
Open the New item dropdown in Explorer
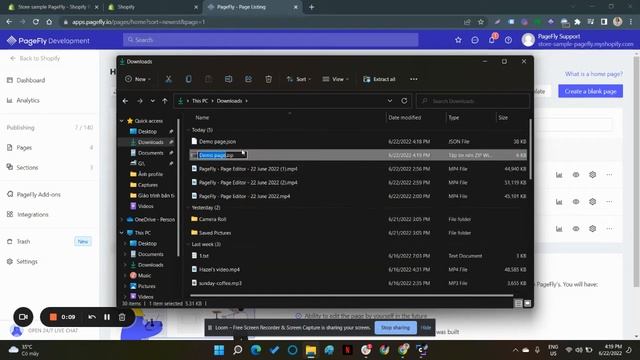click(138, 79)
